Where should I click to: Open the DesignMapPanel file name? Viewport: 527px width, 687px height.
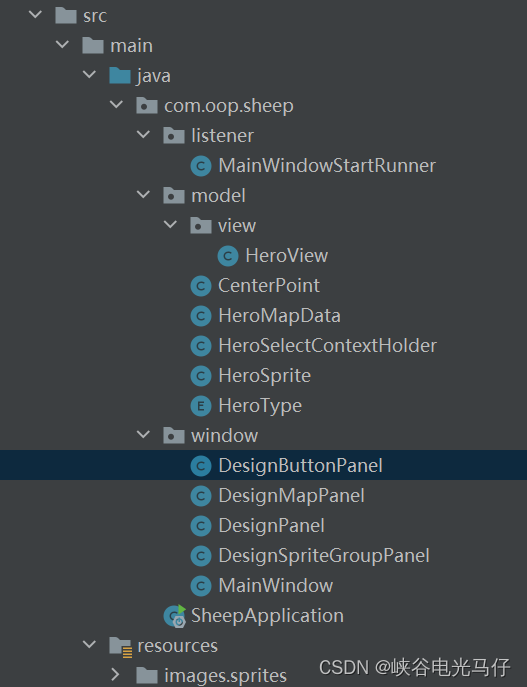click(x=291, y=496)
